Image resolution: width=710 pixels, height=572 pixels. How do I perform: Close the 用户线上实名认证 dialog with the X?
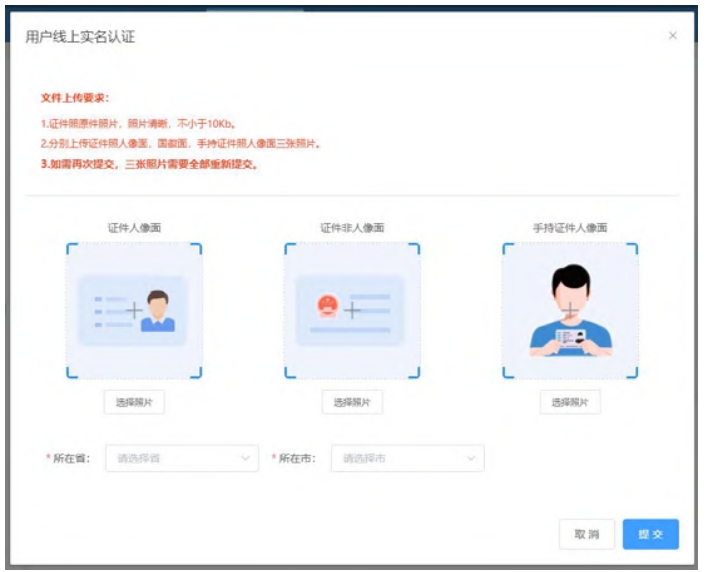tap(672, 36)
